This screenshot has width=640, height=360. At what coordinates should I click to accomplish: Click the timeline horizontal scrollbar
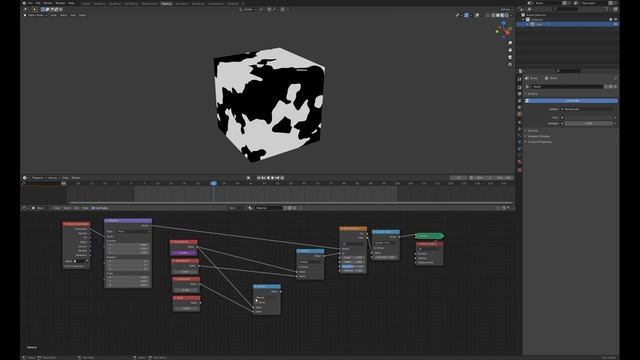pyautogui.click(x=291, y=202)
